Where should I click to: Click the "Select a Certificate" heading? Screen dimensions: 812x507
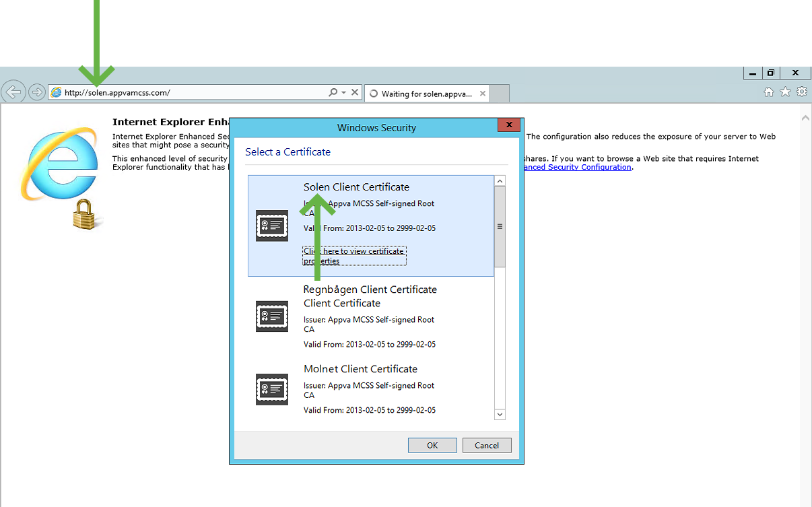click(288, 152)
